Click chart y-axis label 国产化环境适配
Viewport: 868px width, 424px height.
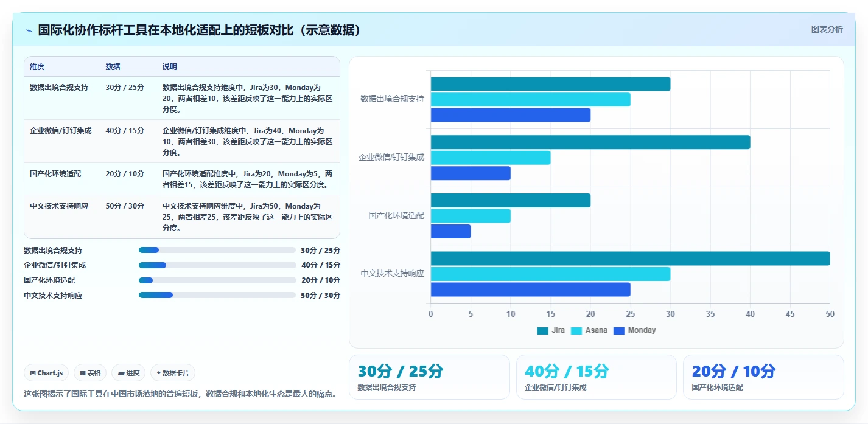396,215
